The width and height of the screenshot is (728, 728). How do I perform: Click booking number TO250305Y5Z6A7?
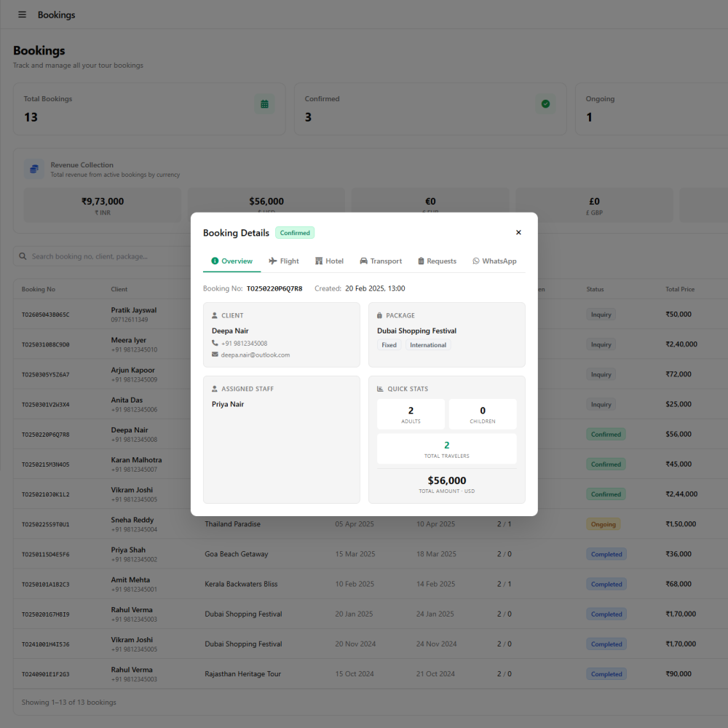[45, 375]
